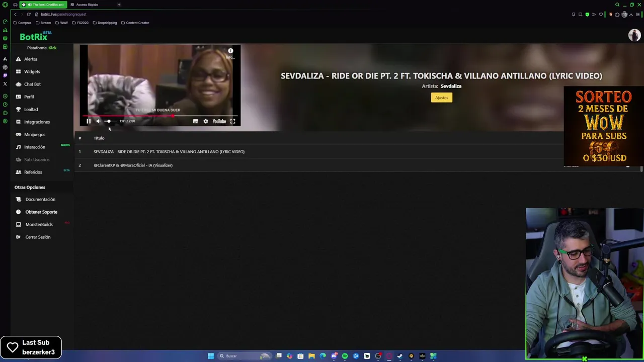Open Spotify from the taskbar
Screen dimensions: 644x362
pyautogui.click(x=345, y=356)
